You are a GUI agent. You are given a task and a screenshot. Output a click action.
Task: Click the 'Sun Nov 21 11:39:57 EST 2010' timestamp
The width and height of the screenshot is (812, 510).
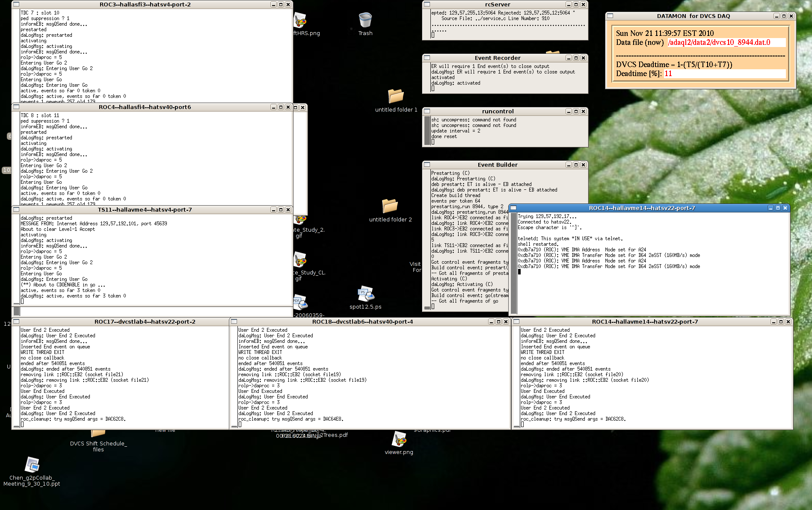click(x=665, y=33)
